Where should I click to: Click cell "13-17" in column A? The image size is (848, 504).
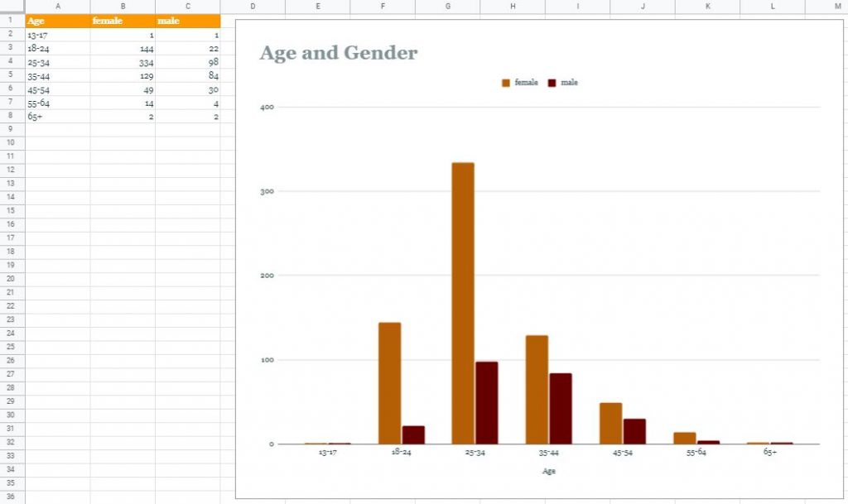[x=58, y=35]
